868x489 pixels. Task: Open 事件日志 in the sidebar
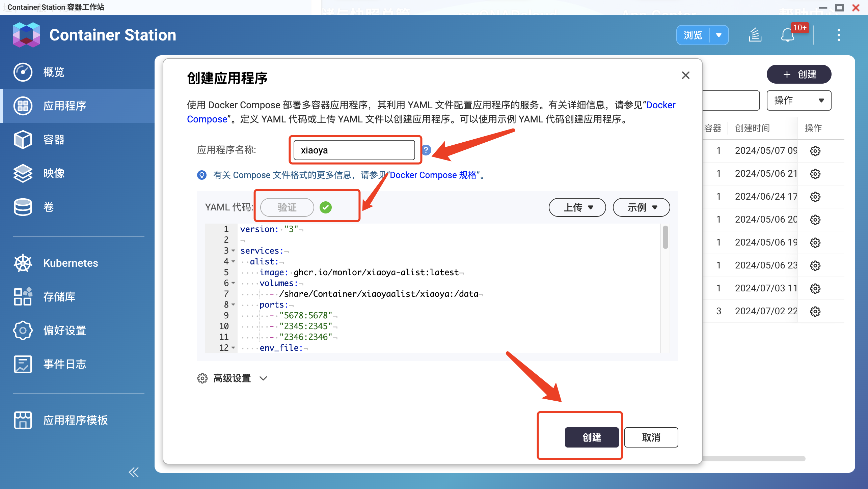click(x=77, y=364)
